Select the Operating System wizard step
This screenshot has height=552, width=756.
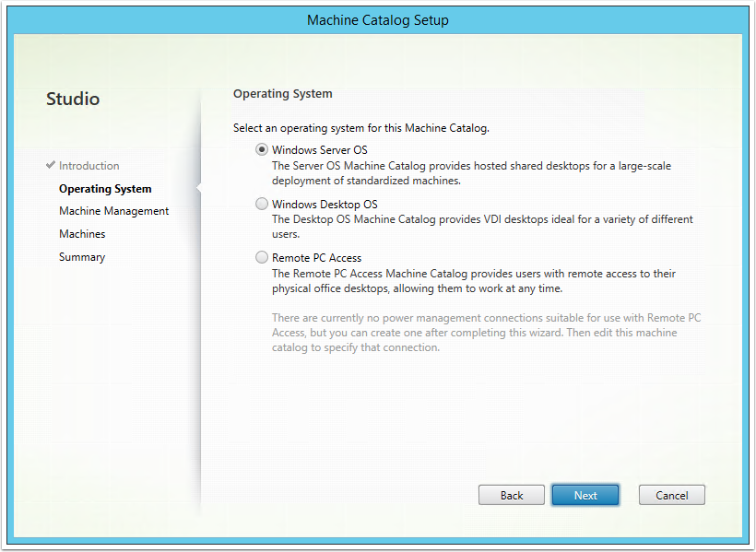pos(105,189)
